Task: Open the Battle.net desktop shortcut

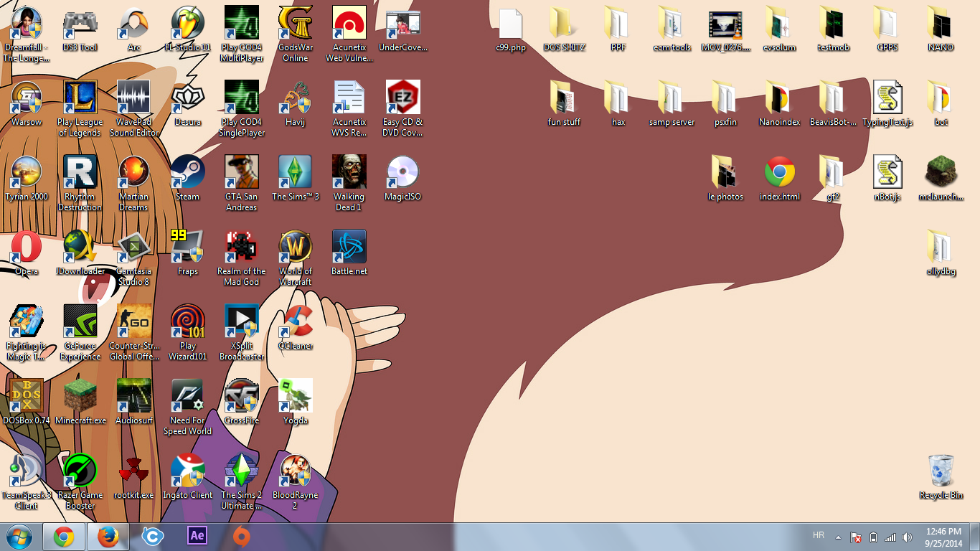Action: click(349, 253)
